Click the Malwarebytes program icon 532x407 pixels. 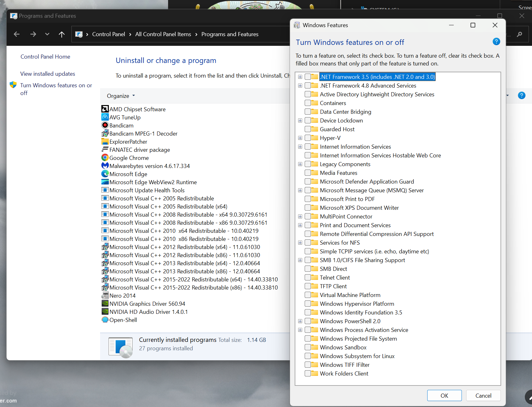coord(105,166)
